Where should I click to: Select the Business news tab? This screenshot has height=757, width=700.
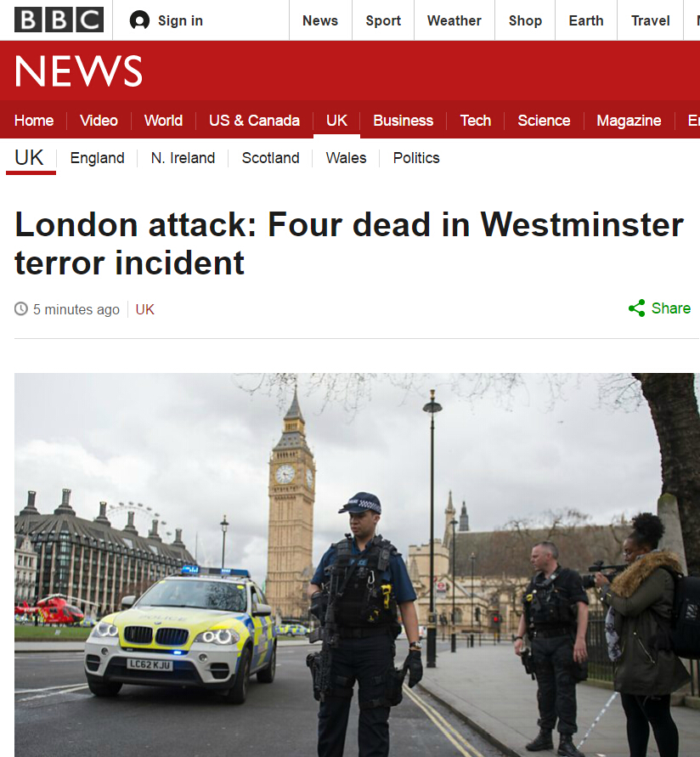[x=404, y=120]
